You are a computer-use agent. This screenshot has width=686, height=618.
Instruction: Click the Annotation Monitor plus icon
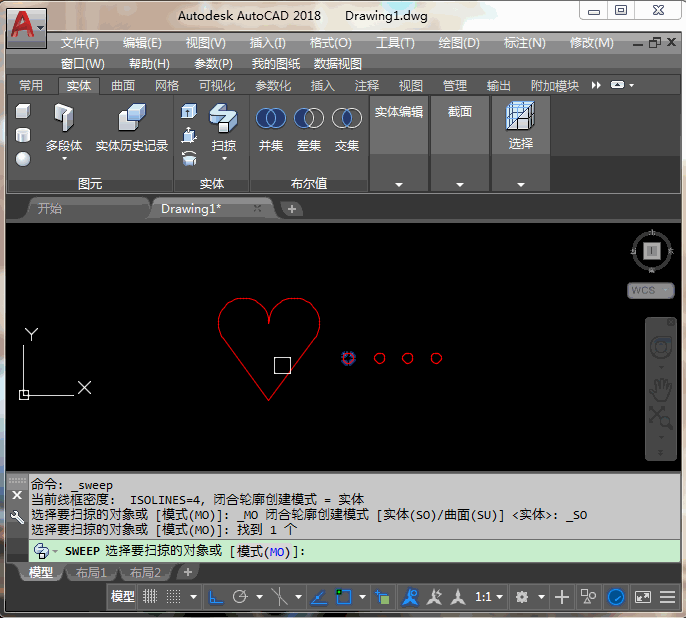[x=562, y=597]
